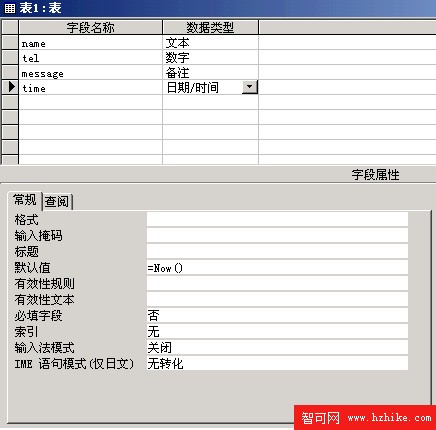The image size is (436, 430).
Task: Select the time field name cell
Action: point(91,88)
